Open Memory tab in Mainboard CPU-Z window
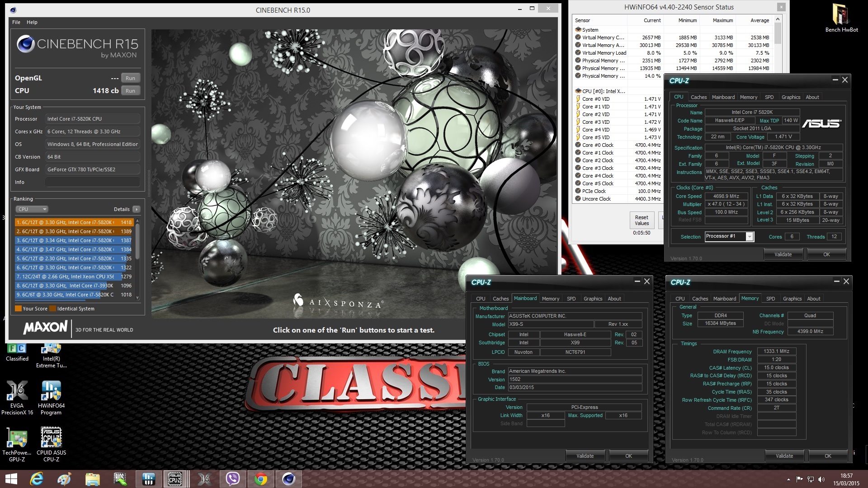Image resolution: width=868 pixels, height=488 pixels. (550, 299)
